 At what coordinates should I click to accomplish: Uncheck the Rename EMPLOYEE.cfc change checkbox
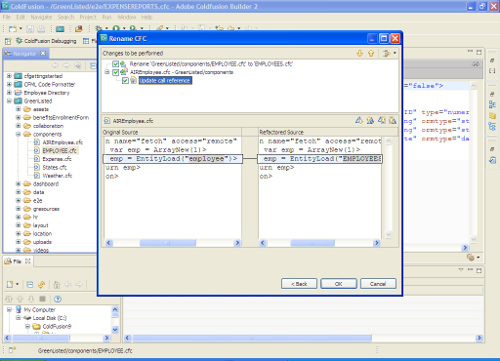(x=116, y=64)
